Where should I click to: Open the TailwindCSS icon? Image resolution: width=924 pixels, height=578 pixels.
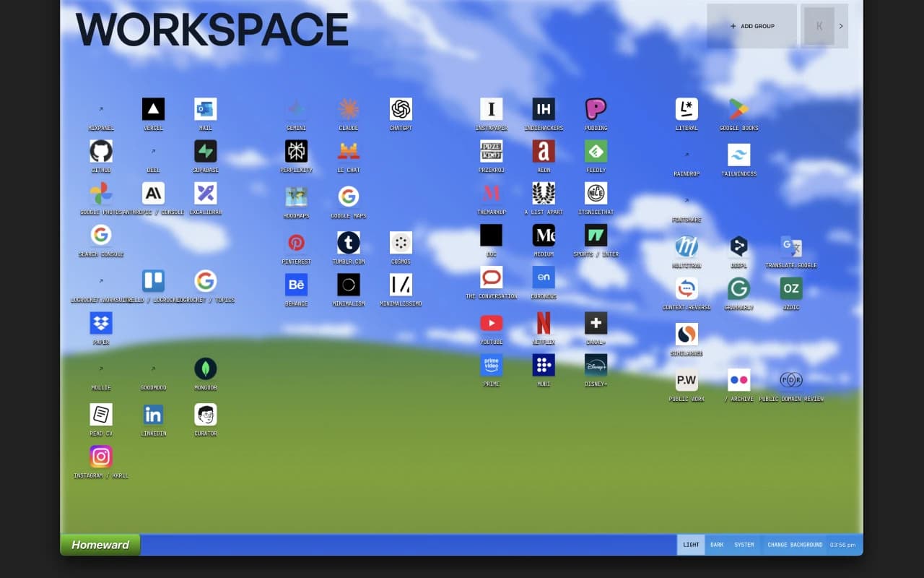[x=738, y=155]
